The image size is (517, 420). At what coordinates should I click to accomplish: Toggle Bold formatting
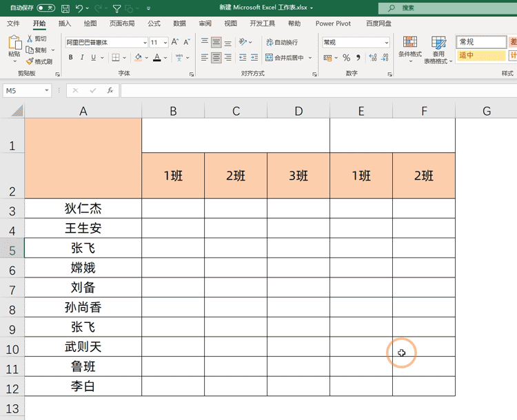(x=70, y=57)
